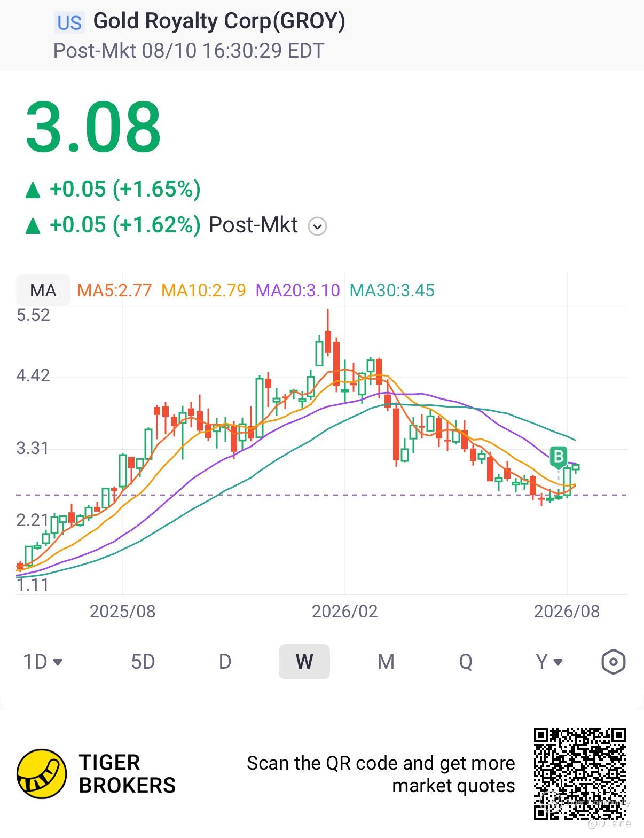Image resolution: width=644 pixels, height=838 pixels.
Task: Tap the green B buy marker
Action: (x=558, y=457)
